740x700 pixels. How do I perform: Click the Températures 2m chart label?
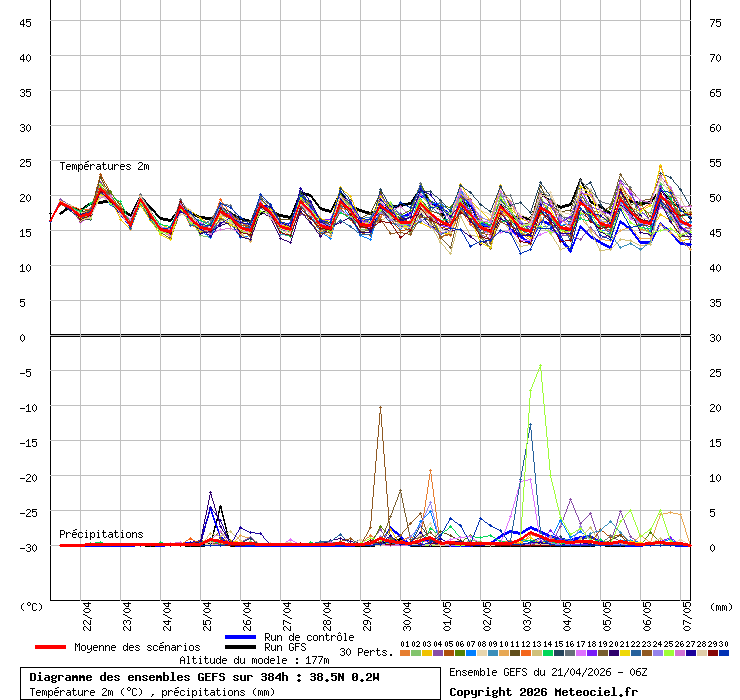click(104, 166)
